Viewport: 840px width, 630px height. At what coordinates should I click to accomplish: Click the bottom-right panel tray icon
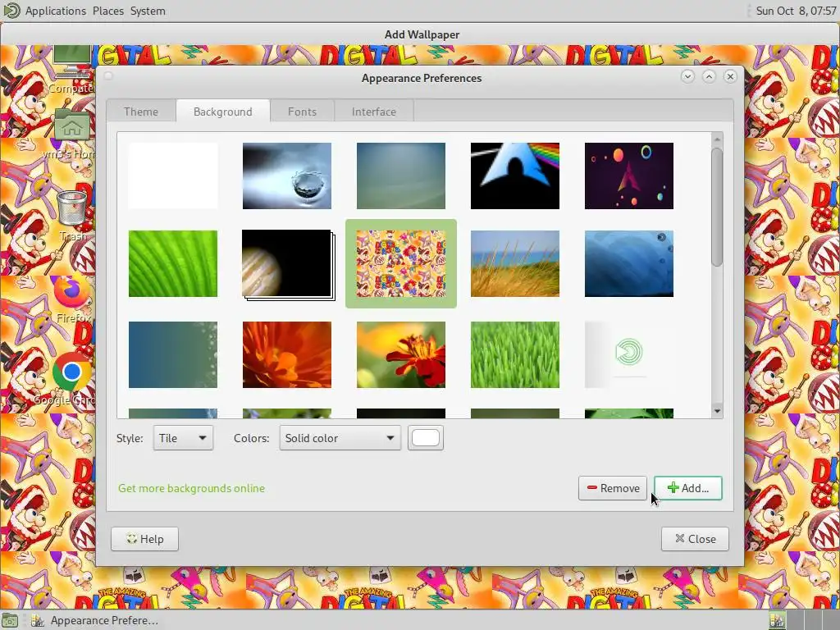pyautogui.click(x=777, y=620)
